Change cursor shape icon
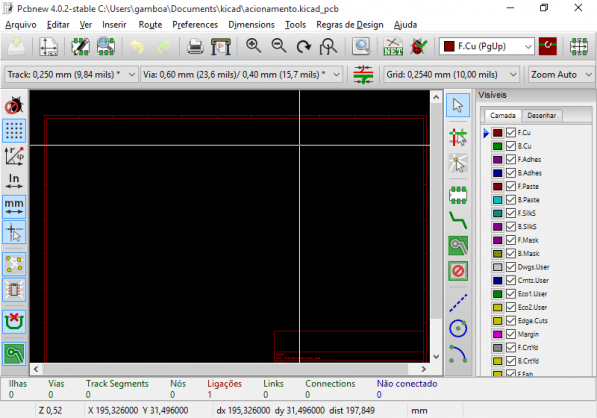597x418 pixels. point(14,232)
